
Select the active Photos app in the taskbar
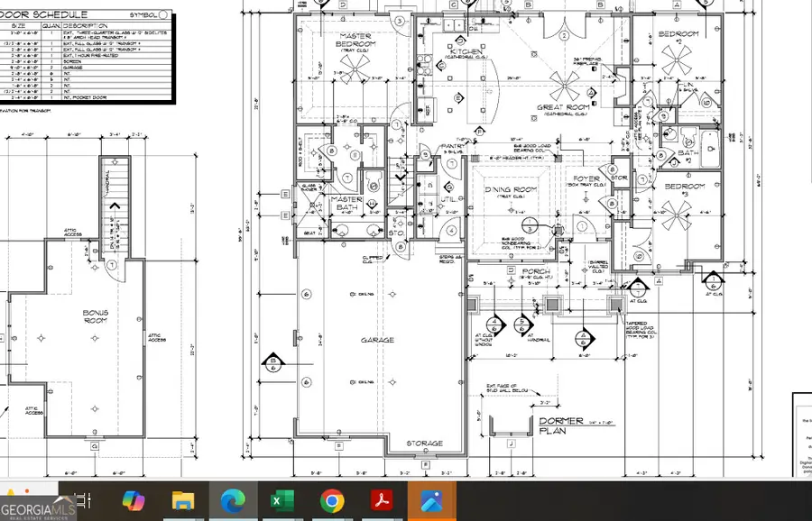coord(432,502)
